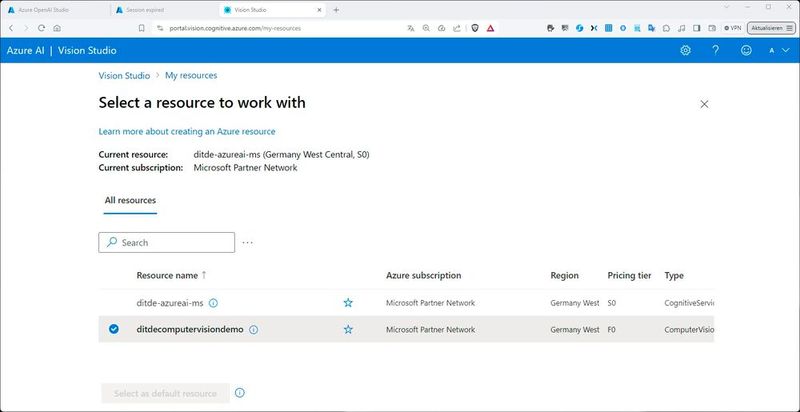
Task: Open the account menu chevron
Action: [785, 50]
